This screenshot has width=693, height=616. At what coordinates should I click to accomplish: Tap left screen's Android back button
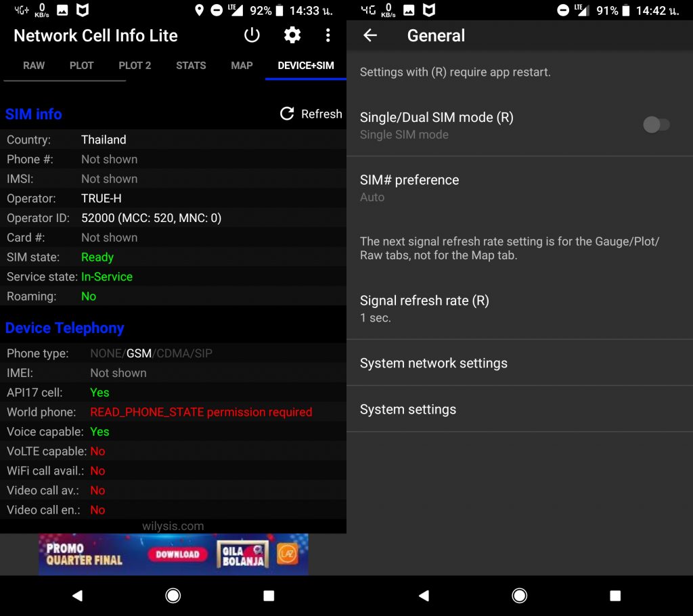point(77,596)
